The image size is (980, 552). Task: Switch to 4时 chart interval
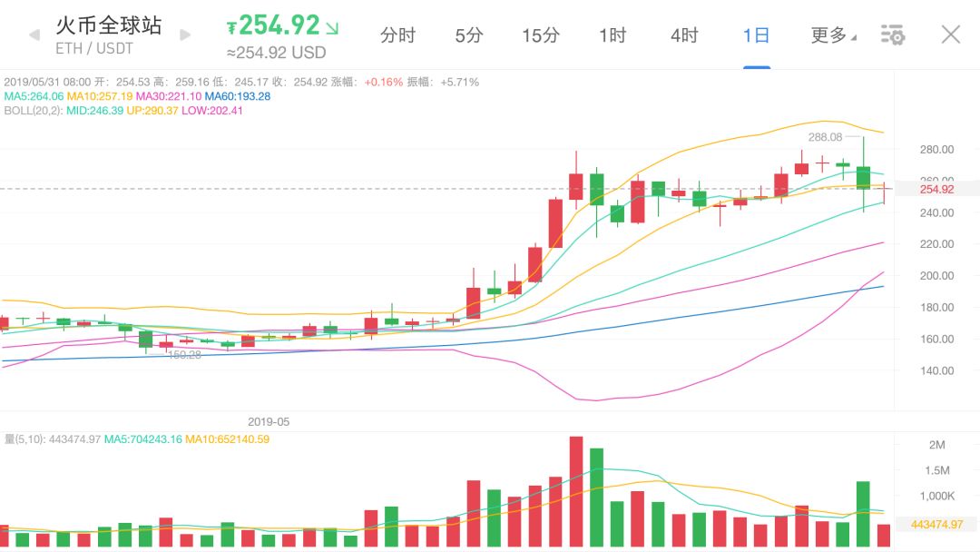click(684, 35)
